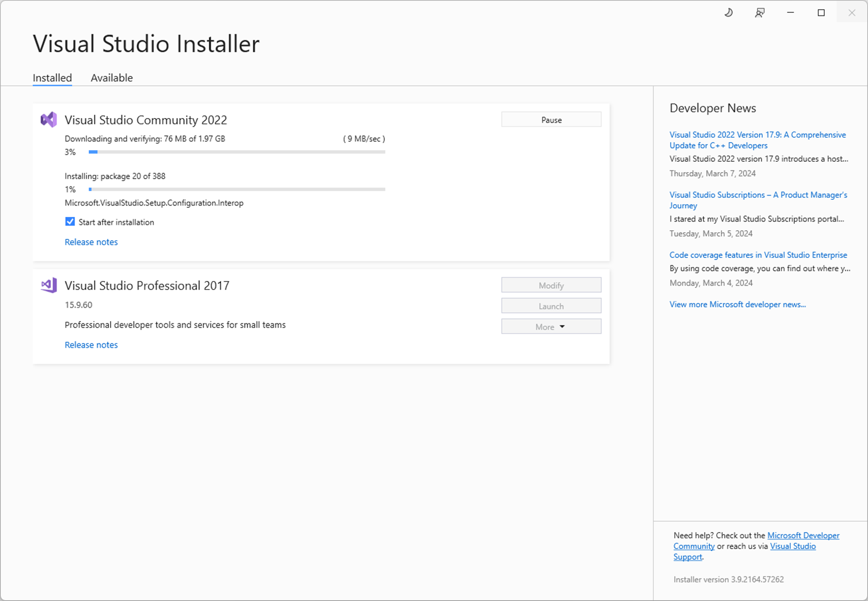Switch to the Installed tab

tap(52, 77)
